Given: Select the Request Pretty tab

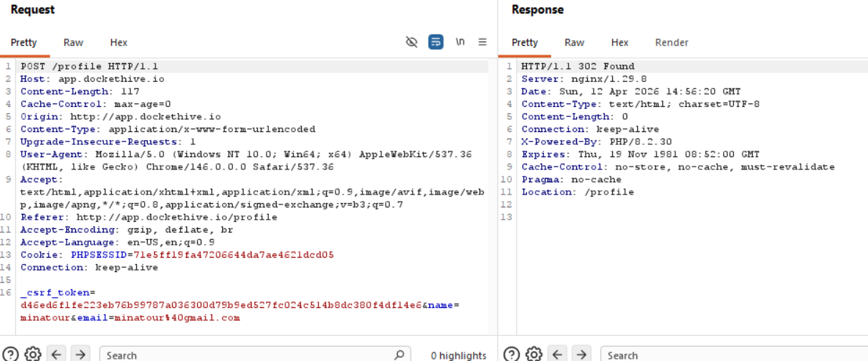Looking at the screenshot, I should click(24, 42).
